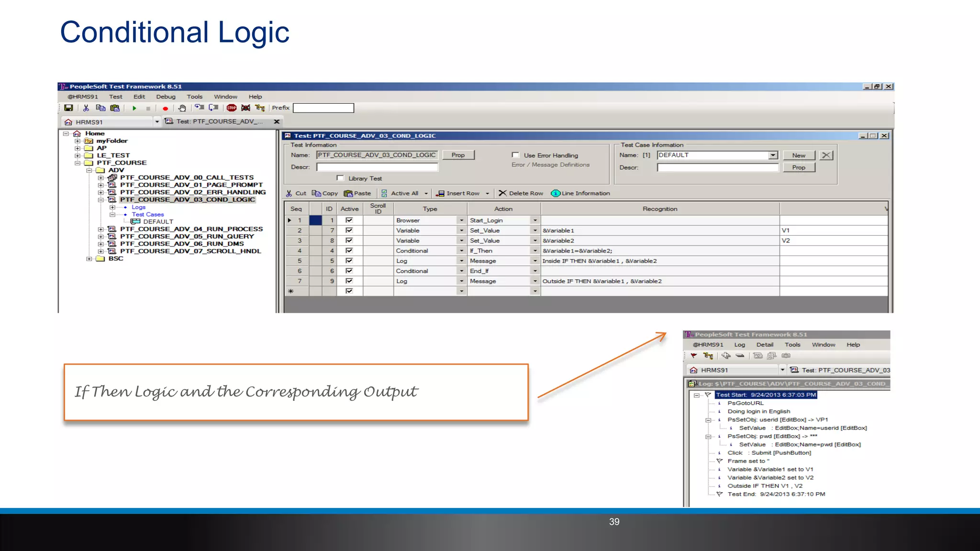Open the Debug menu
This screenshot has width=980, height=551.
[x=166, y=97]
